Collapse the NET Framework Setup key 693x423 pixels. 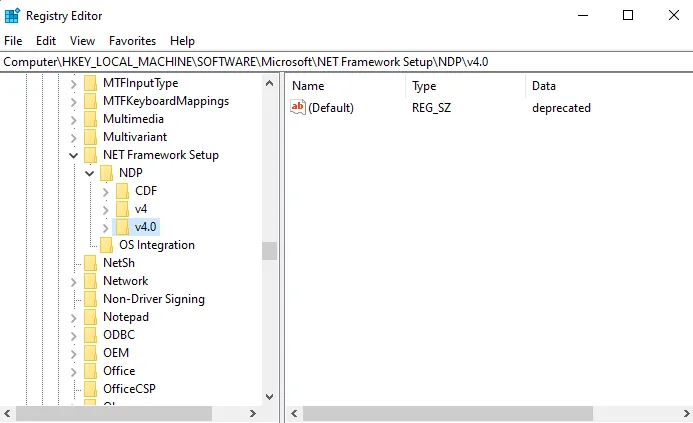click(73, 156)
